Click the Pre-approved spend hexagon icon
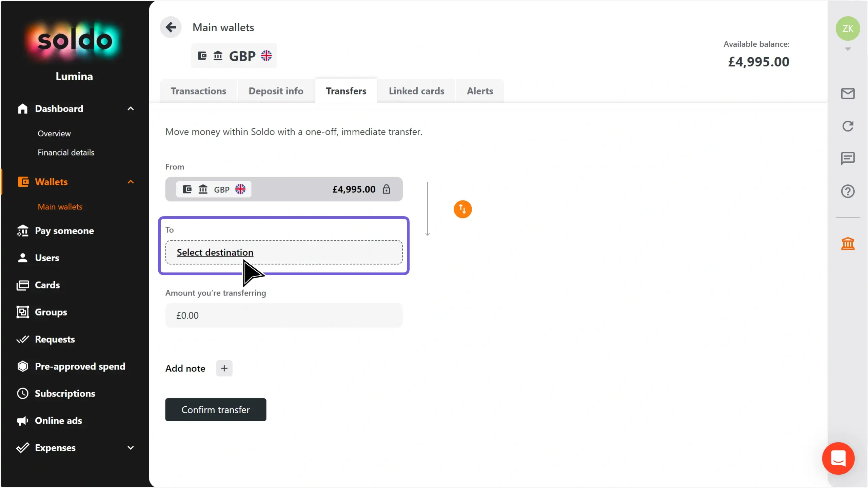This screenshot has height=488, width=868. click(23, 366)
